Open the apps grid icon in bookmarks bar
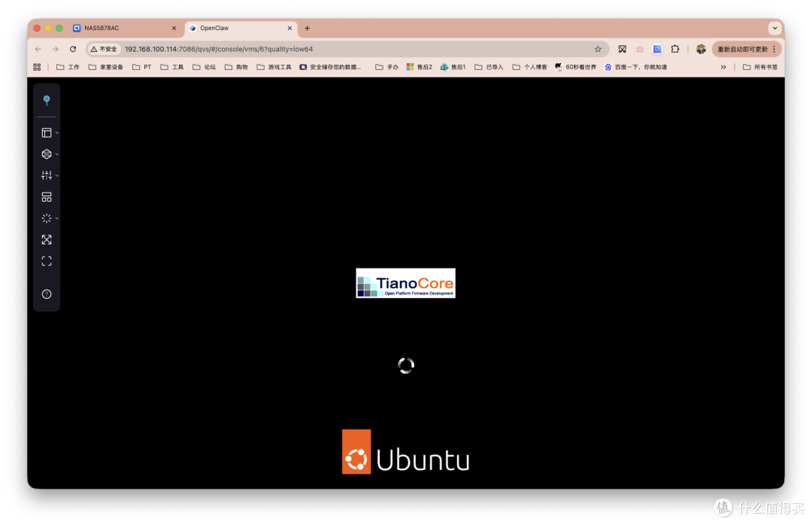Screen dimensions: 812x525 click(37, 67)
